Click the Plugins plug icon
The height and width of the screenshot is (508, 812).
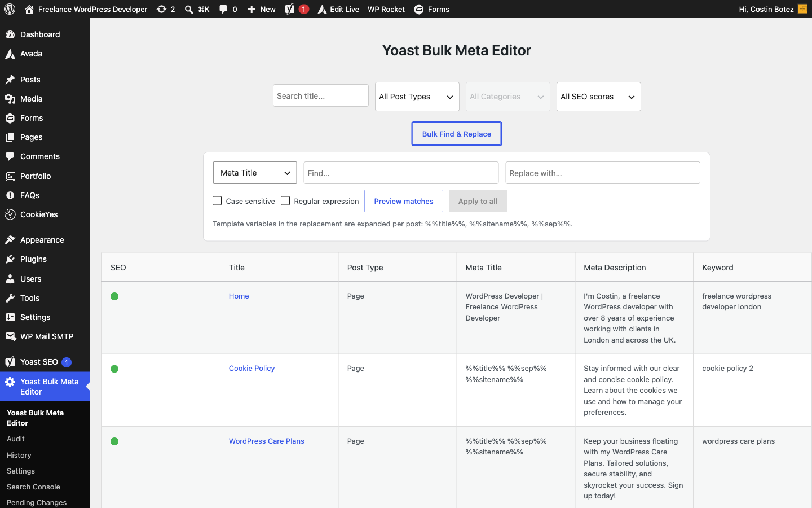coord(10,259)
